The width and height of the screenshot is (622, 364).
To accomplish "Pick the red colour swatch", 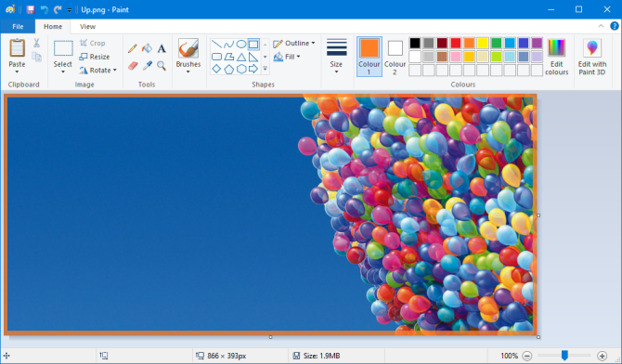I will click(x=456, y=43).
